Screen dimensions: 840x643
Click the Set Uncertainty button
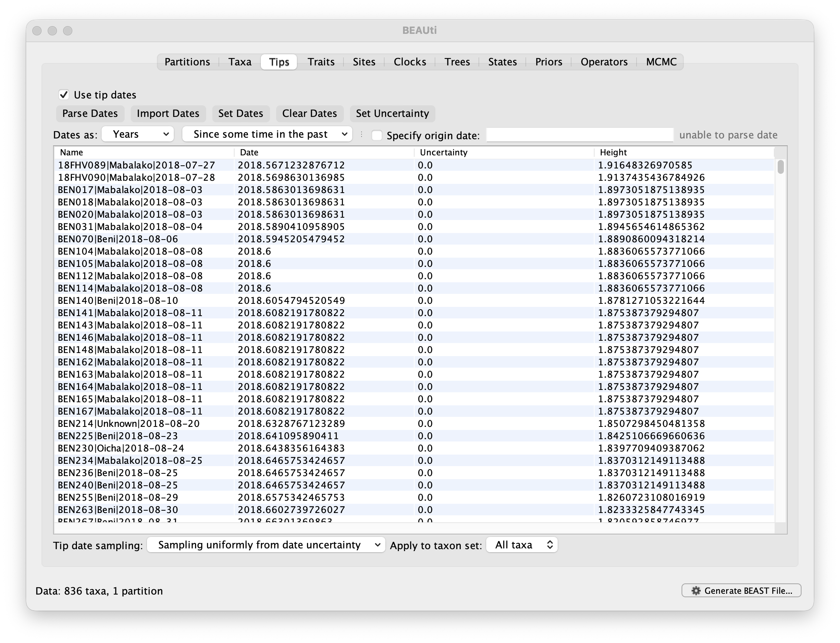coord(392,113)
